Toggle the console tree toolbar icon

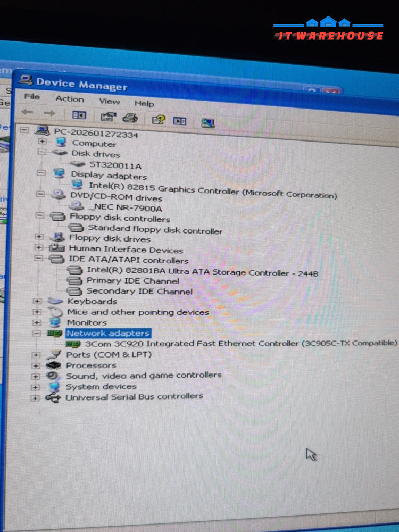coord(79,115)
